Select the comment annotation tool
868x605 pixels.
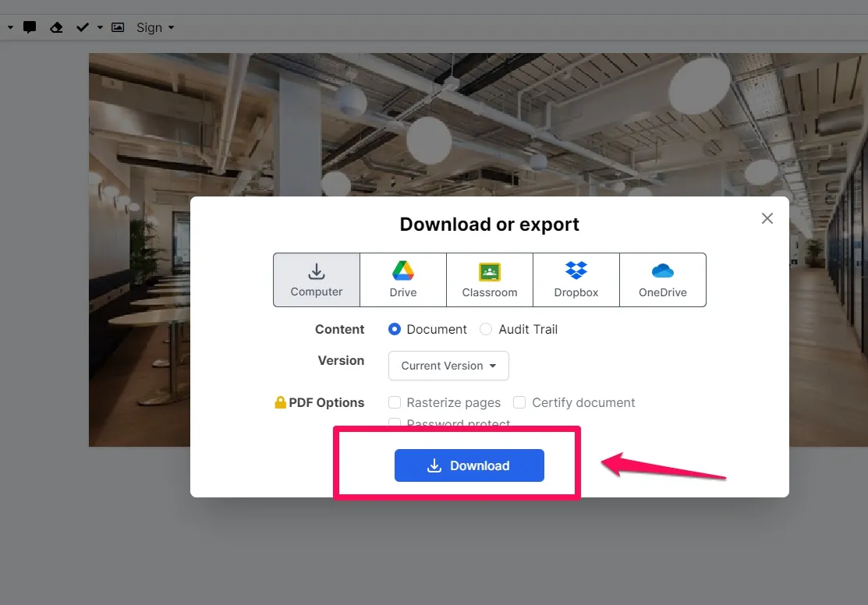pos(30,27)
